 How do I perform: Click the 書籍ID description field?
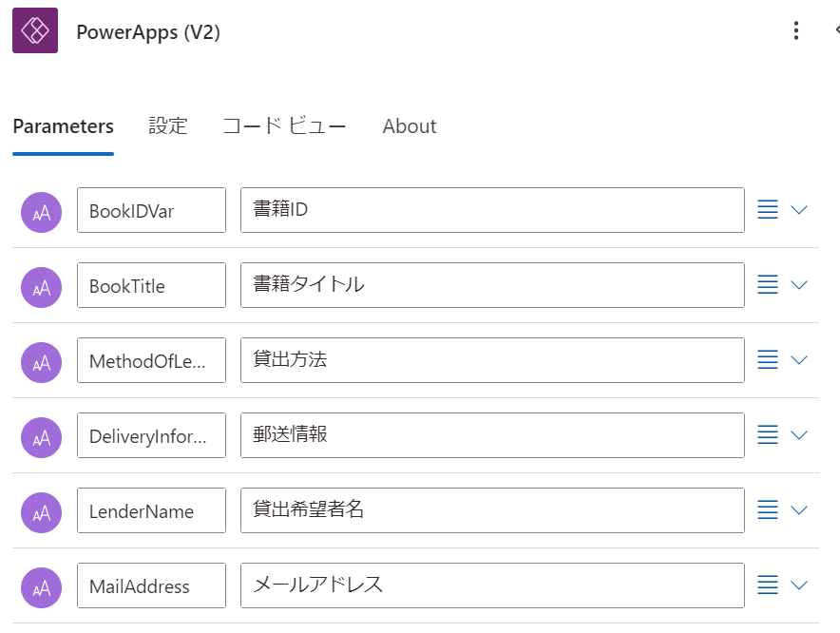[x=492, y=210]
